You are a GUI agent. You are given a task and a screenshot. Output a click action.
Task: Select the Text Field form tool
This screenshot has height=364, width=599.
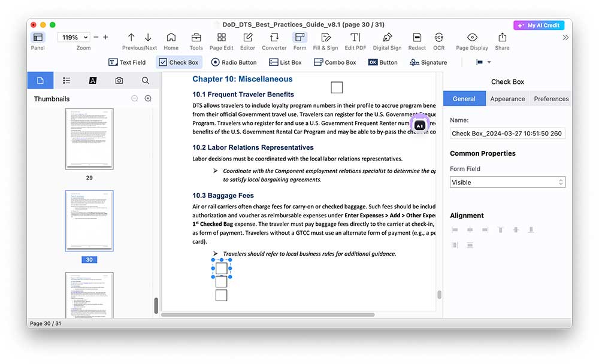coord(127,62)
